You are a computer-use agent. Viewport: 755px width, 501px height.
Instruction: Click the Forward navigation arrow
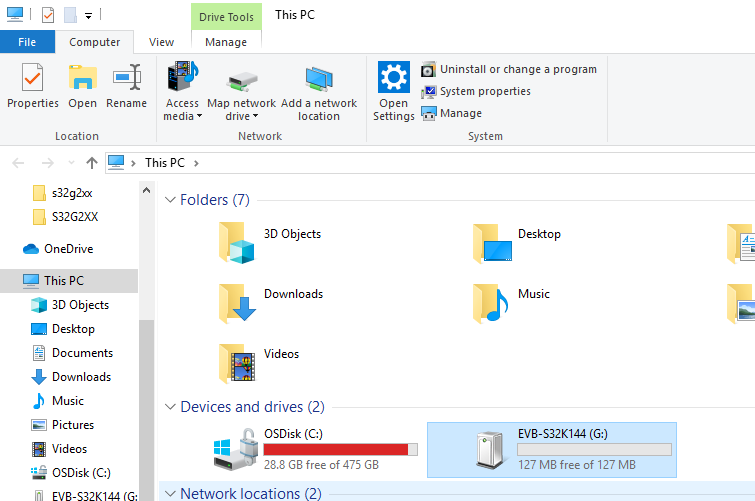pos(48,163)
